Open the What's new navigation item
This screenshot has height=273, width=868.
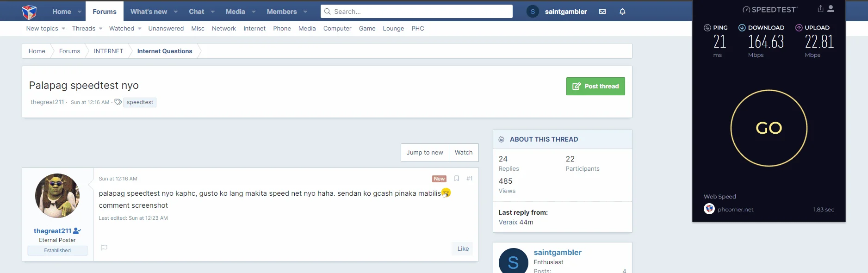(x=149, y=12)
